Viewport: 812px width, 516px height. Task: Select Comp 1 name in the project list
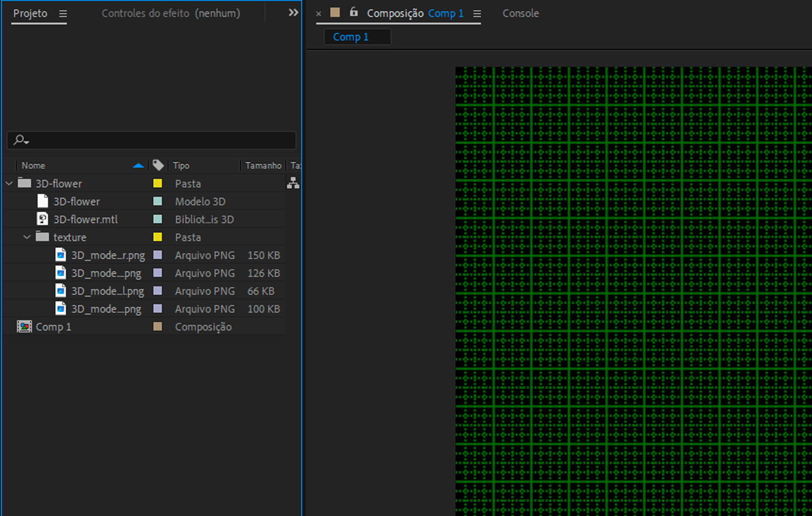point(53,326)
